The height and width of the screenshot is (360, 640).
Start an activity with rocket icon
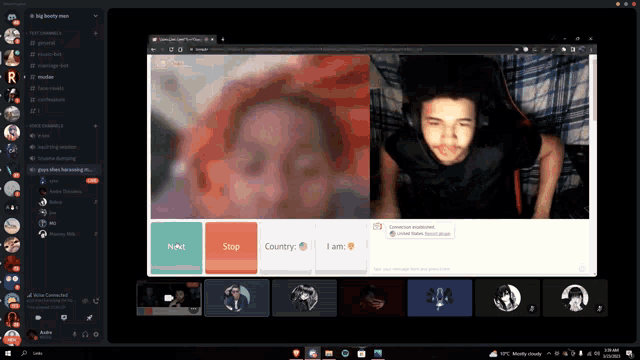[89, 317]
